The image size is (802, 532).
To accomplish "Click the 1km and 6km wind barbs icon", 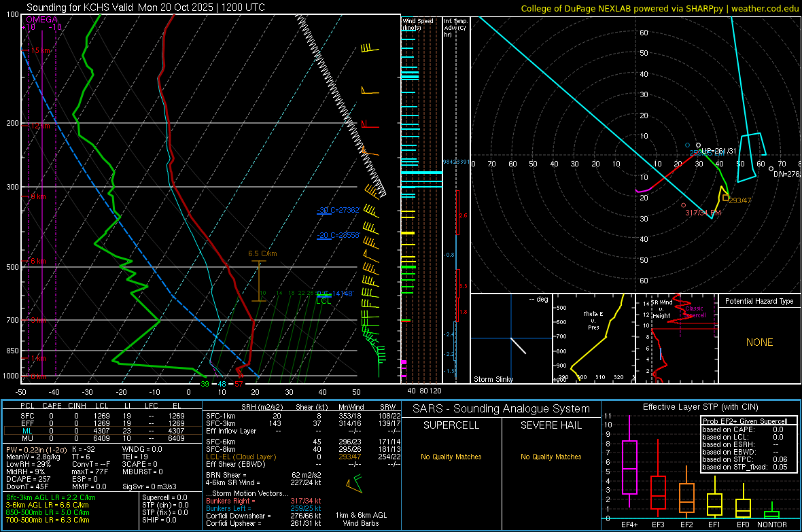I will point(354,483).
